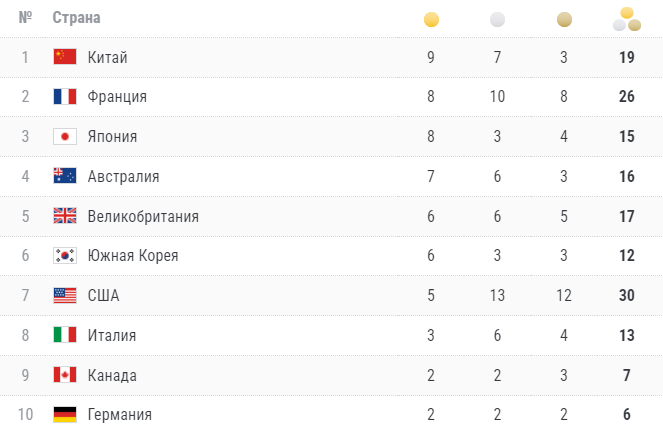Select the Южная Корея country name
This screenshot has height=435, width=663.
tap(133, 256)
